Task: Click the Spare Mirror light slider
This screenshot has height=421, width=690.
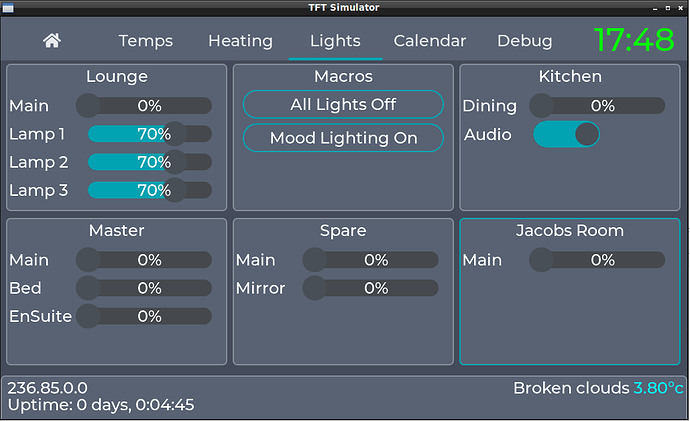Action: pos(371,288)
